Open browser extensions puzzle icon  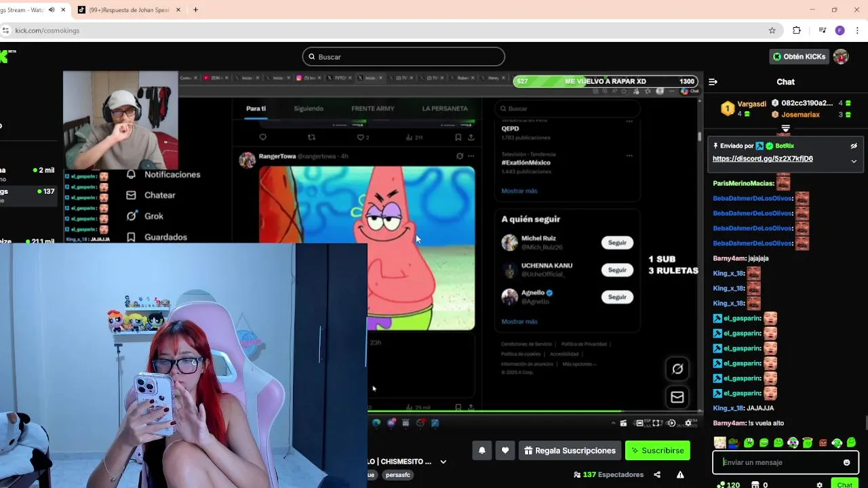click(797, 30)
